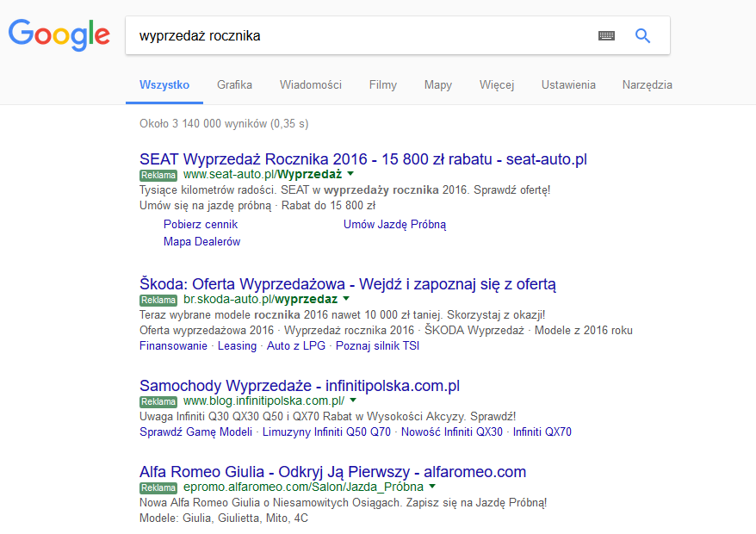Click the ŠKODA Wyprzedaż text

click(x=474, y=331)
